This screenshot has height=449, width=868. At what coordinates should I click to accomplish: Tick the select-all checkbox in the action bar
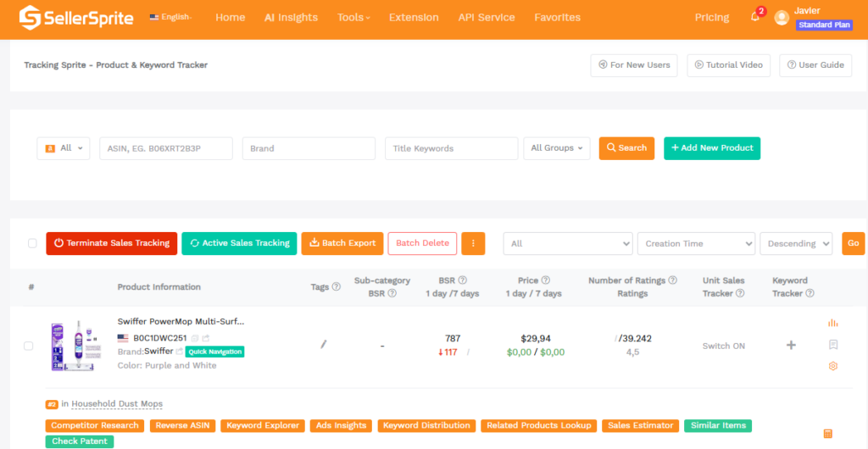coord(33,243)
